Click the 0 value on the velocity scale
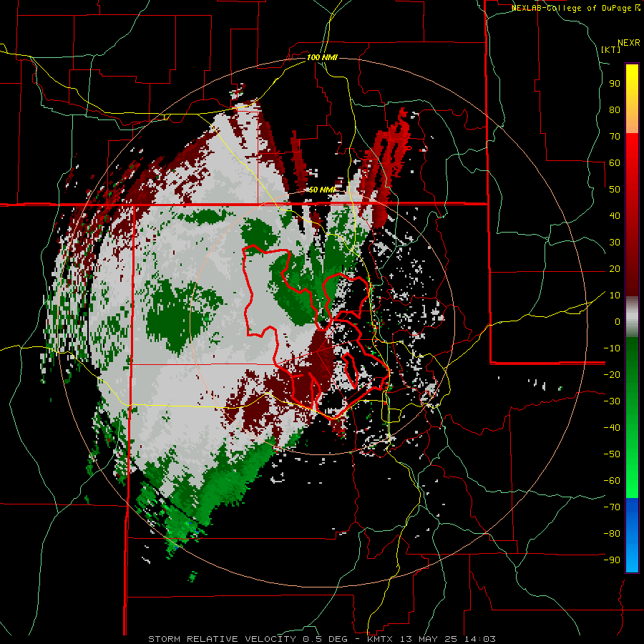 [x=618, y=322]
